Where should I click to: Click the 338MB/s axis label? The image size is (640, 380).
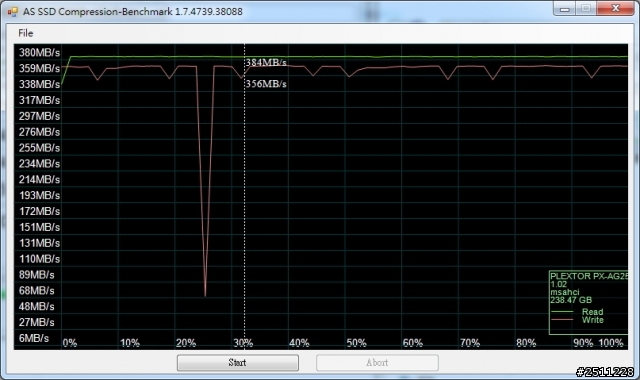coord(39,84)
